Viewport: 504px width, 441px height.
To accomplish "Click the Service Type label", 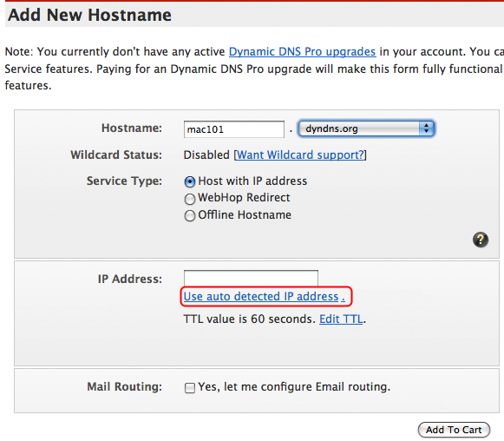I will (124, 181).
